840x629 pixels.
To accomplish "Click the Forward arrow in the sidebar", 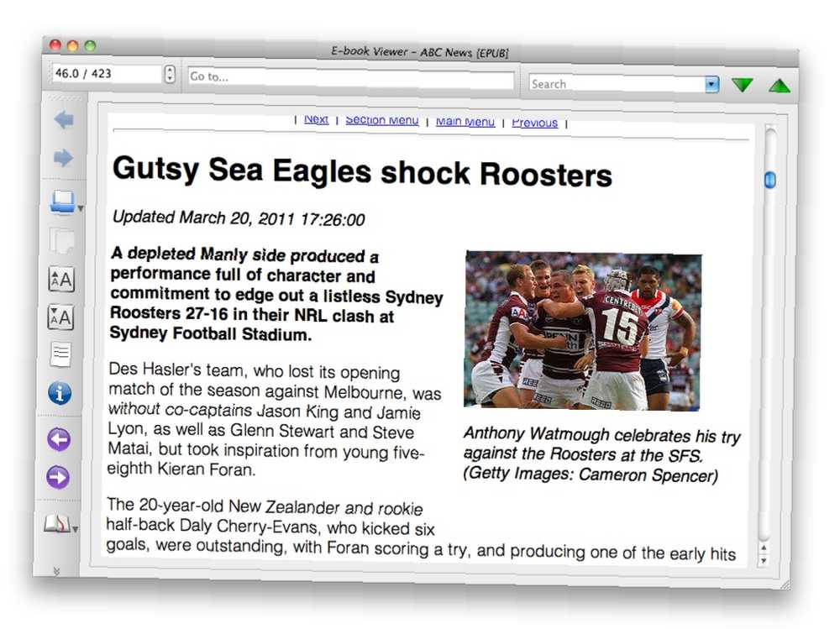I will point(63,158).
